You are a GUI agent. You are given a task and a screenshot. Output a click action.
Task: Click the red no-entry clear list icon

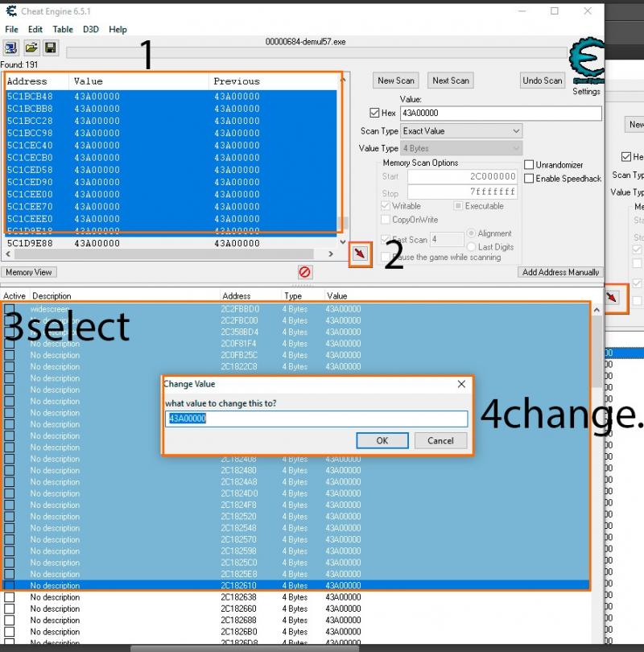305,272
